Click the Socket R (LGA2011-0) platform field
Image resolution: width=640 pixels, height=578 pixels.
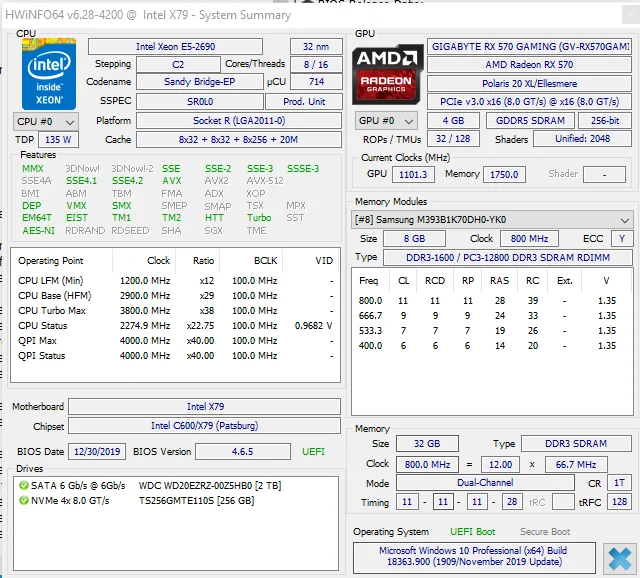(x=239, y=120)
